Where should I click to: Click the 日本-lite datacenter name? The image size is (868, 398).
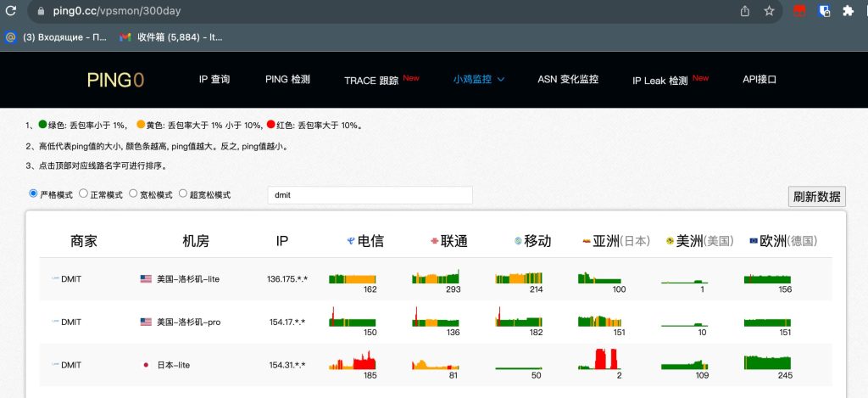pyautogui.click(x=174, y=365)
